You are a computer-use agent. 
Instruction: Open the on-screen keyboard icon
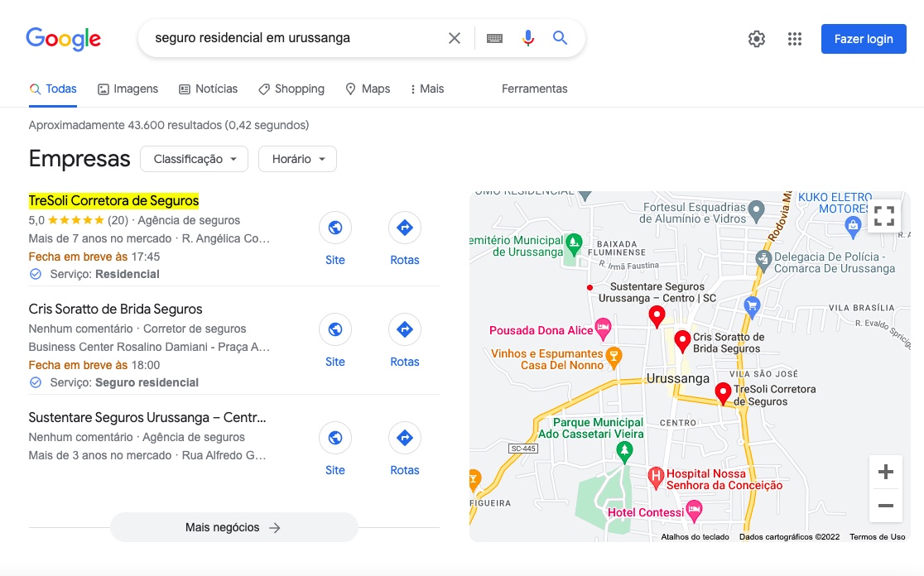pyautogui.click(x=494, y=38)
